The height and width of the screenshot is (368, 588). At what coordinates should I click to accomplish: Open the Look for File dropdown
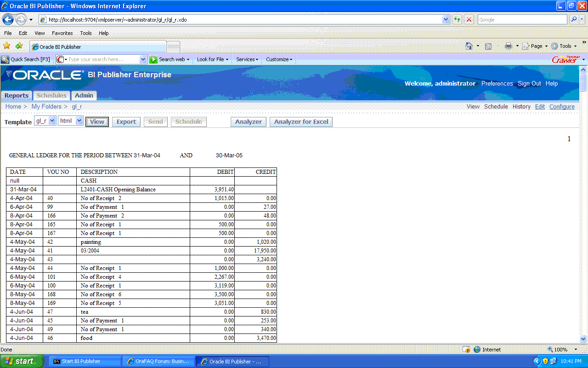tap(212, 59)
